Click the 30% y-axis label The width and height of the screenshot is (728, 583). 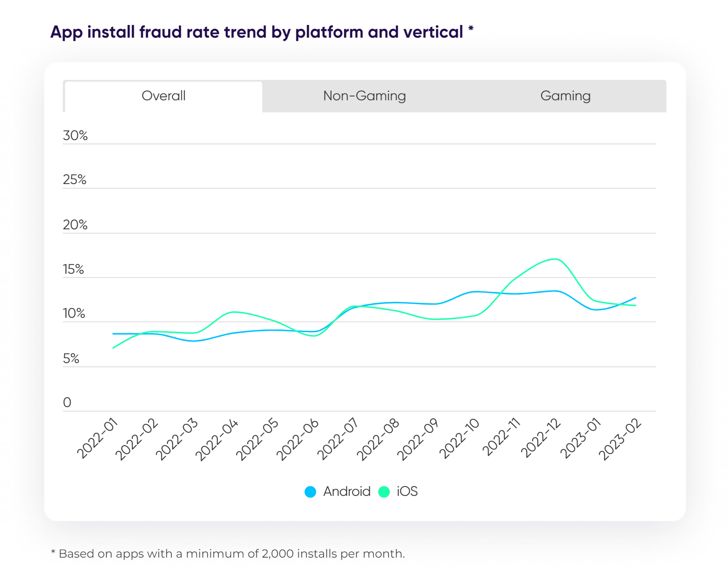(x=75, y=136)
